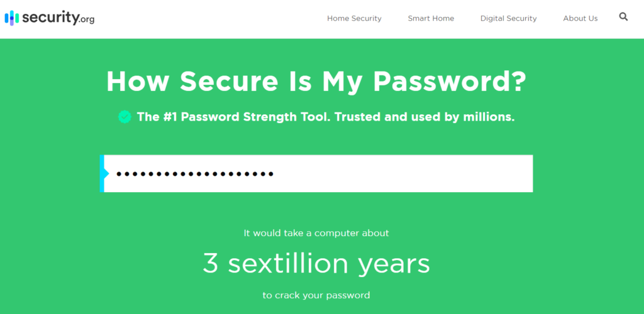Open the Home Security menu
644x314 pixels.
pyautogui.click(x=354, y=18)
